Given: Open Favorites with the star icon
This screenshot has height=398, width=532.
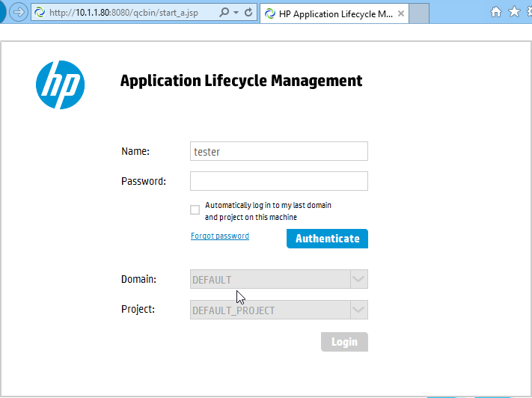Looking at the screenshot, I should 513,12.
